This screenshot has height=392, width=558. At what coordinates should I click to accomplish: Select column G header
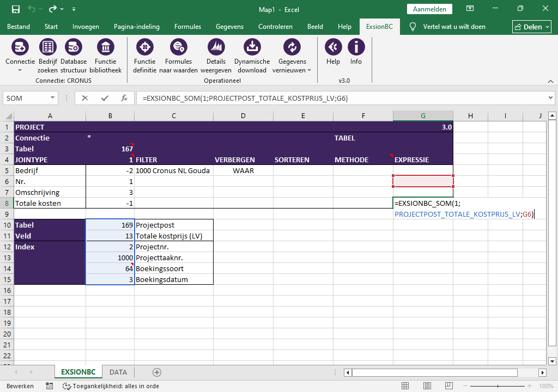tap(423, 115)
